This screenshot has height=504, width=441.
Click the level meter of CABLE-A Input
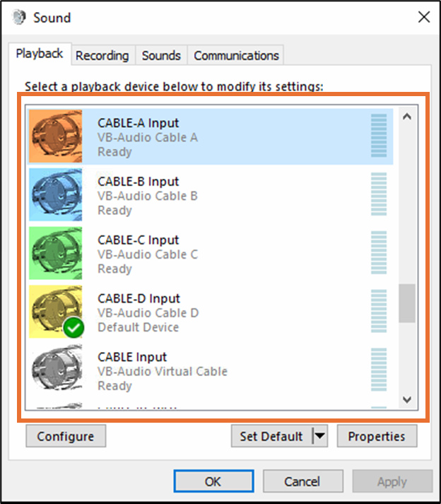(379, 135)
